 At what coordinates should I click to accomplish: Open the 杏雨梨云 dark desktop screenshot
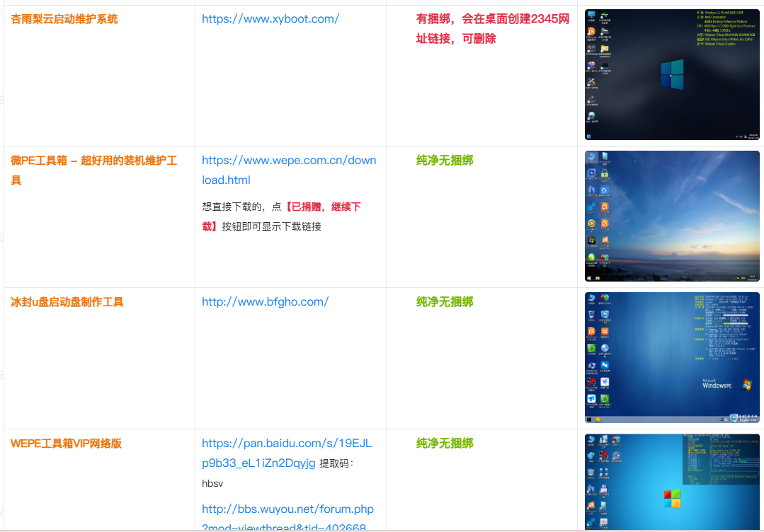click(x=671, y=74)
